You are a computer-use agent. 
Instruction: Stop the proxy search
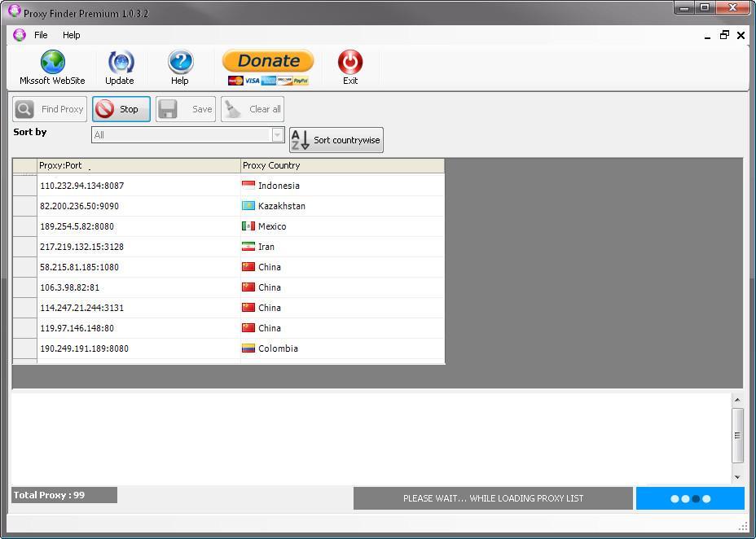tap(121, 109)
